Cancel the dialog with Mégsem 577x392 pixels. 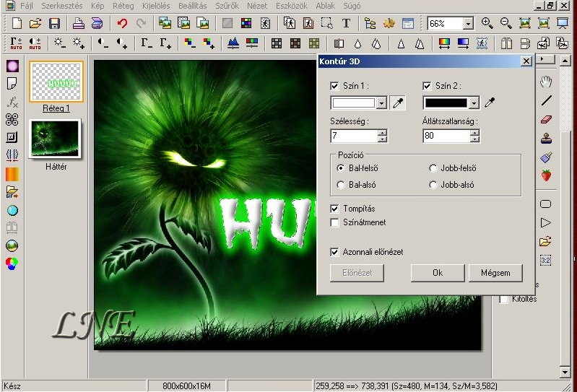(495, 273)
